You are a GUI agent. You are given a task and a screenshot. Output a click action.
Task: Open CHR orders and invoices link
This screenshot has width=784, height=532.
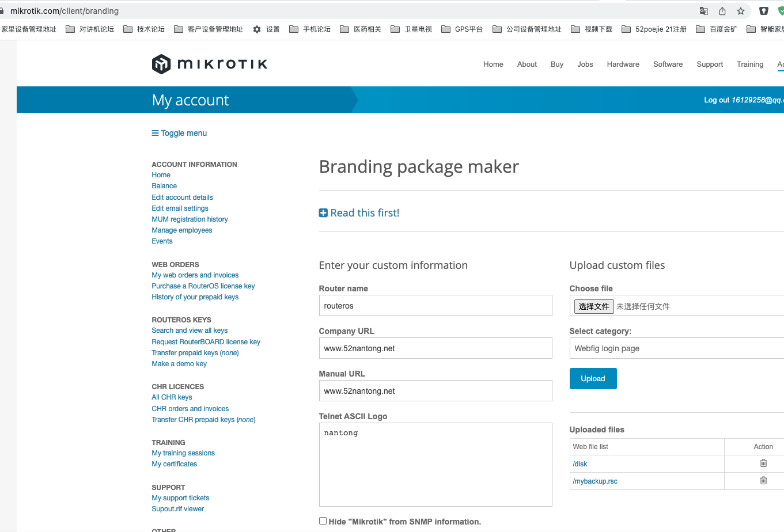pyautogui.click(x=190, y=409)
